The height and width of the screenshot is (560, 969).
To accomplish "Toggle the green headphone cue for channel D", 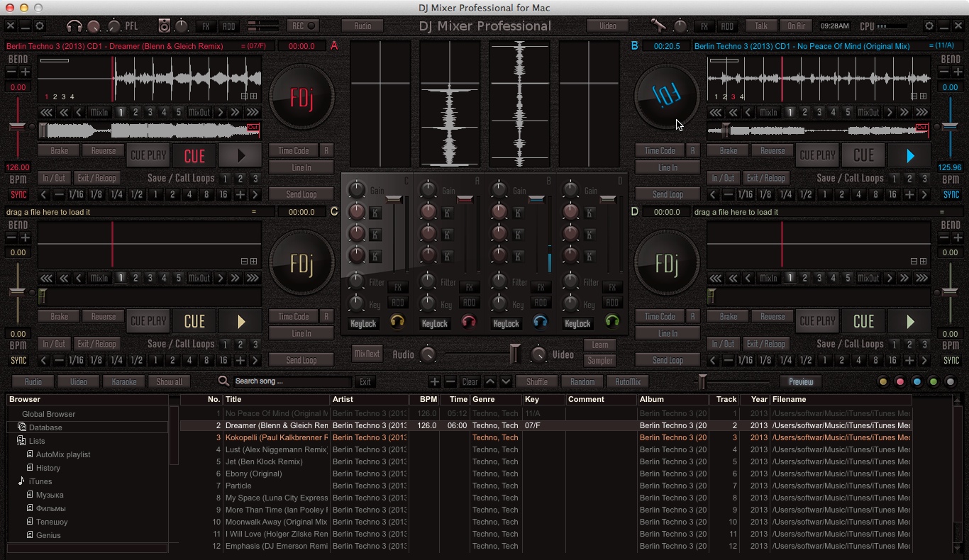I will tap(611, 323).
